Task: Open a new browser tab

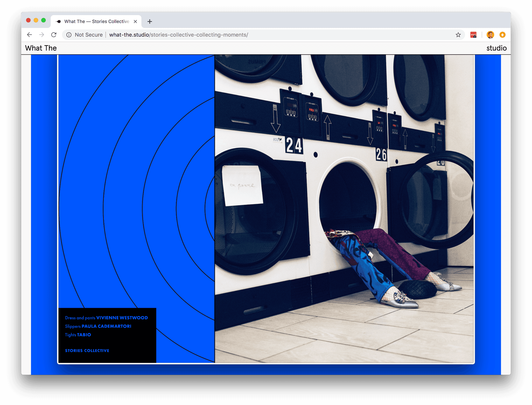Action: (x=150, y=22)
